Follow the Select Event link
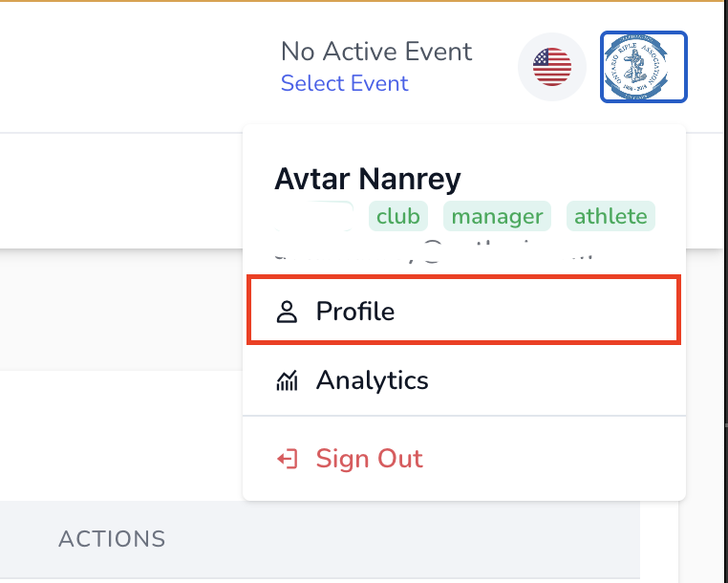This screenshot has height=583, width=728. coord(344,83)
